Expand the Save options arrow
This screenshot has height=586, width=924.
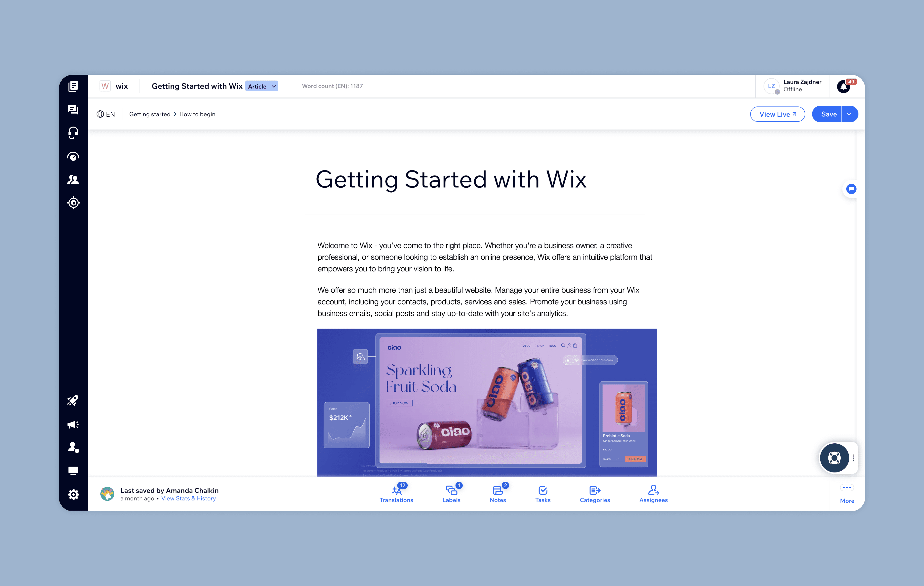(850, 114)
